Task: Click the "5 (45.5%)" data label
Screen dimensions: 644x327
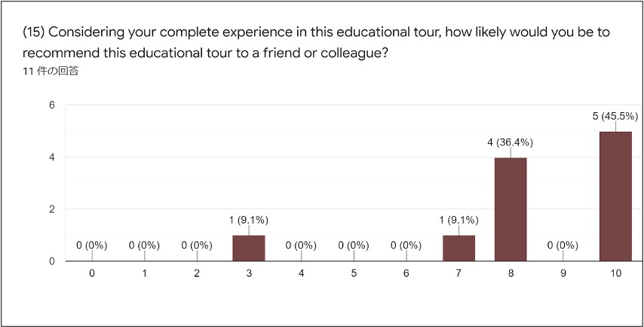Action: (615, 116)
